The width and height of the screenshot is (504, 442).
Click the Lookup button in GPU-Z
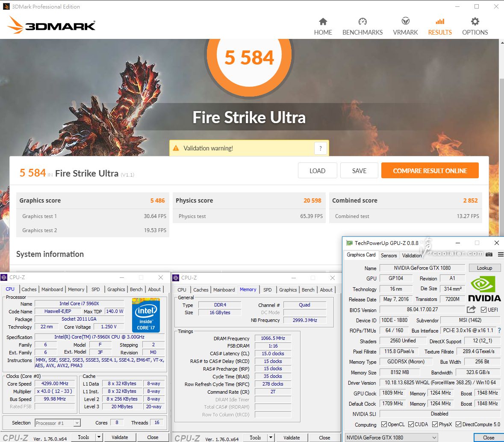484,268
